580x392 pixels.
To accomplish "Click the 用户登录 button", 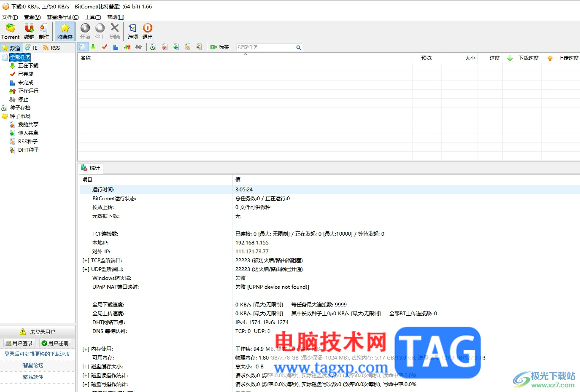I will 19,343.
